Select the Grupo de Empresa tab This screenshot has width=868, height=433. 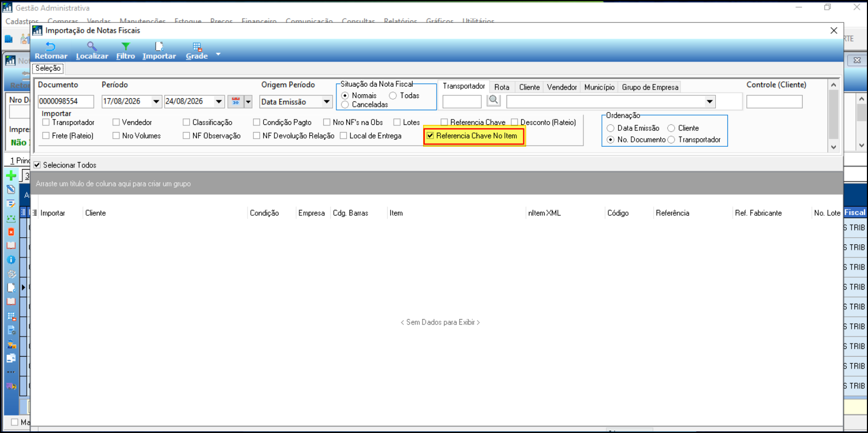coord(650,87)
